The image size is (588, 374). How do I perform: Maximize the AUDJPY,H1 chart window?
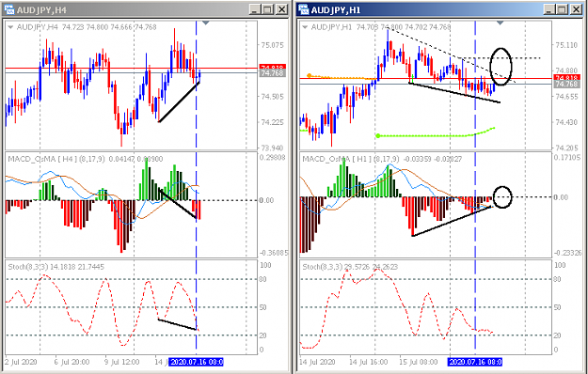562,9
